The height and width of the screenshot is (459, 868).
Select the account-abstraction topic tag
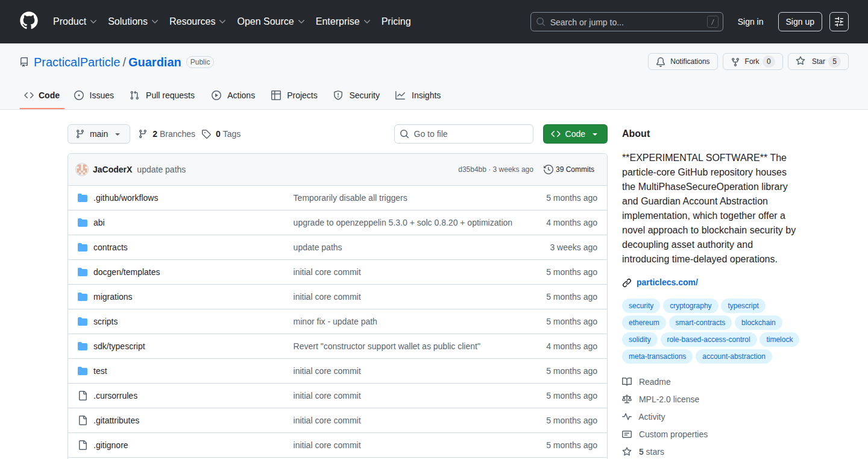pyautogui.click(x=734, y=356)
